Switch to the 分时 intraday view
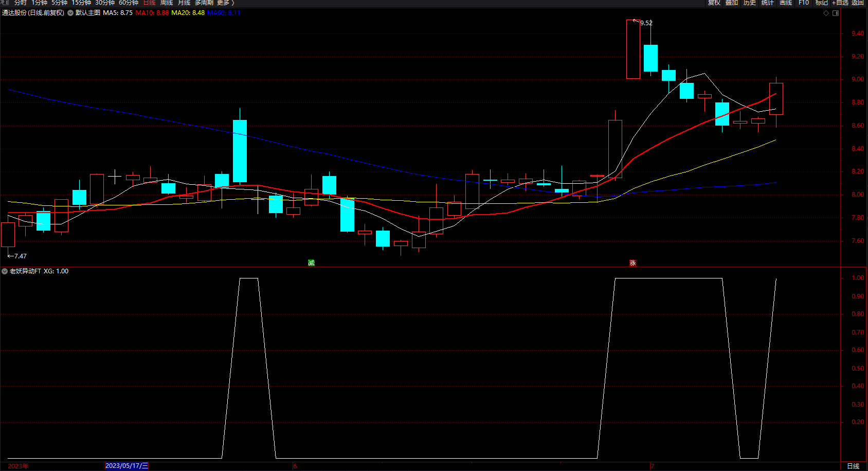Viewport: 868px width, 471px height. (21, 3)
